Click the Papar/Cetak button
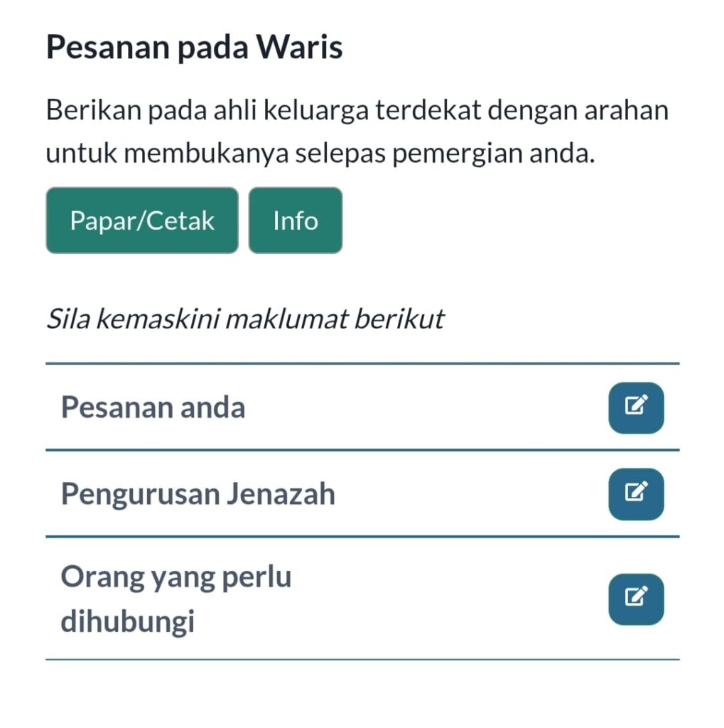Image resolution: width=724 pixels, height=728 pixels. click(x=142, y=220)
